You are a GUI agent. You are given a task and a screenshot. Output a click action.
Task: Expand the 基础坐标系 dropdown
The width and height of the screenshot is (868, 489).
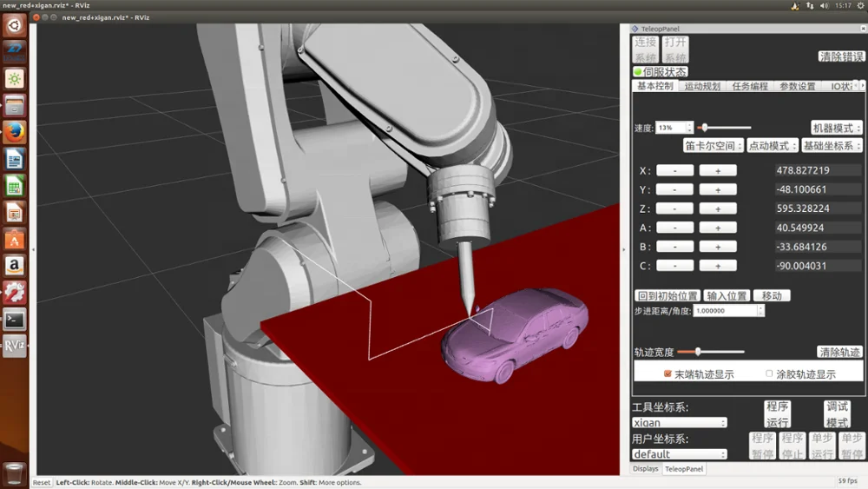(832, 146)
